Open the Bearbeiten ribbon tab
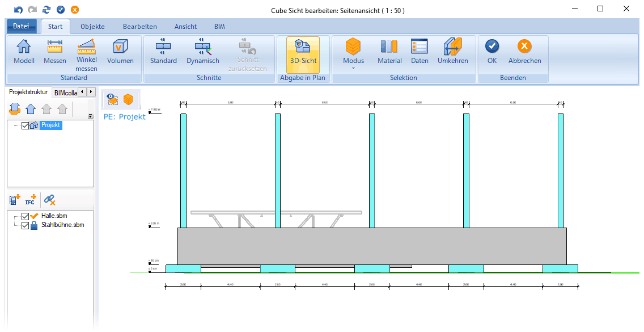Viewport: 644px width, 332px height. pyautogui.click(x=139, y=26)
